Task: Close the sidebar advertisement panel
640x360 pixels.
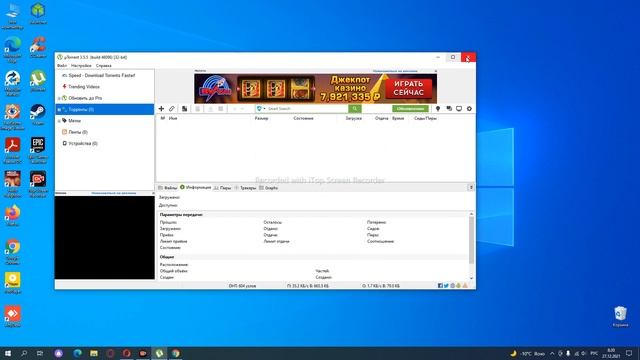Action: click(153, 193)
